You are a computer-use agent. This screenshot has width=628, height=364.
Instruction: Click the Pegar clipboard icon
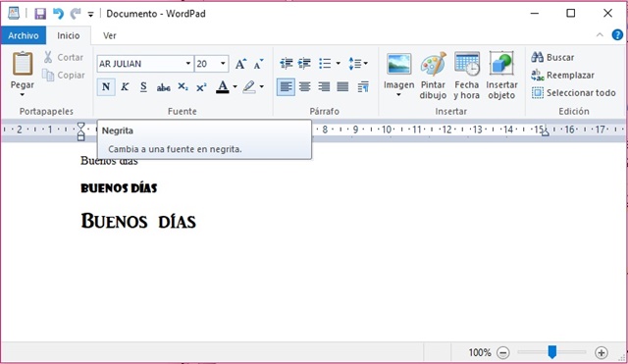point(23,63)
